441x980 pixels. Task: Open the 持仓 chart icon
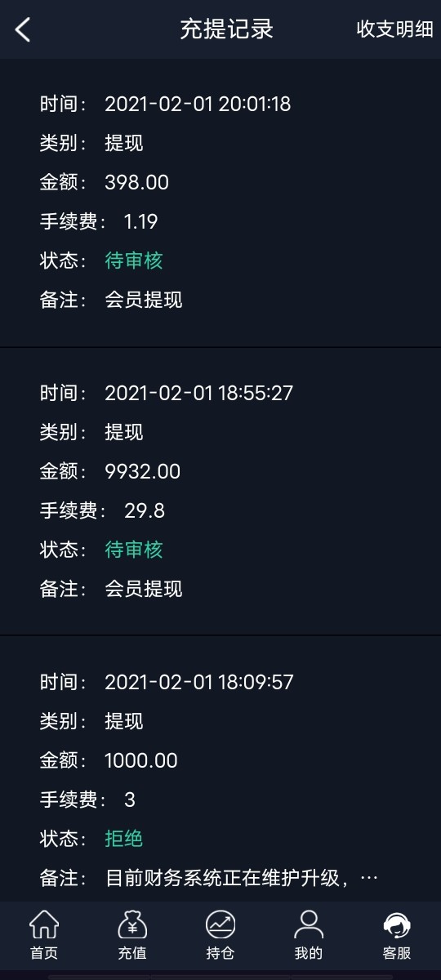click(220, 925)
